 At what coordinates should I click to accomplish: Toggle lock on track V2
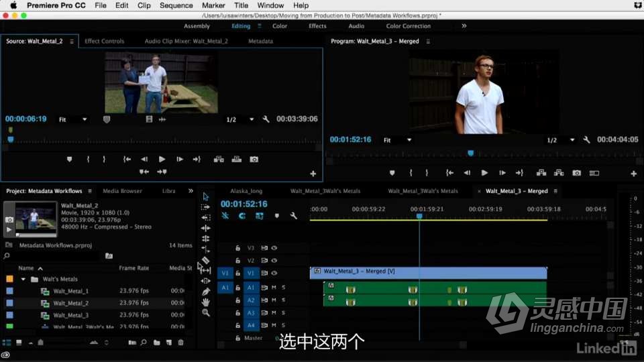(x=237, y=261)
